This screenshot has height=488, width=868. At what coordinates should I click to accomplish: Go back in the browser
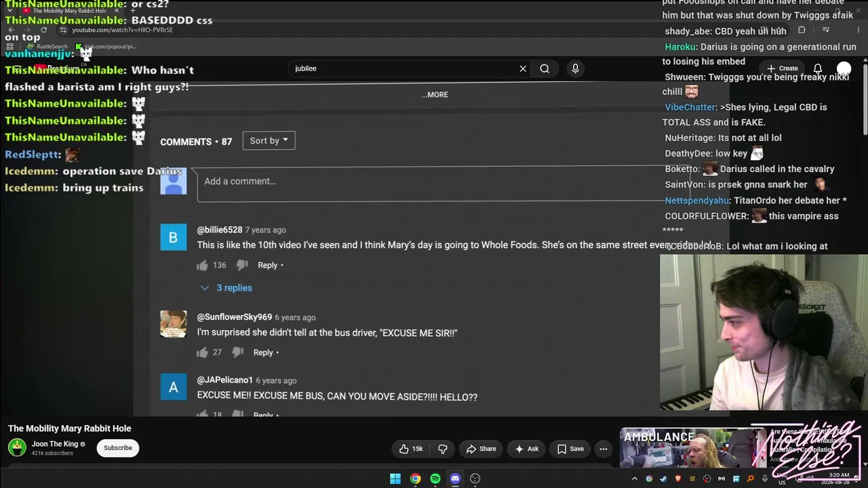pos(11,30)
